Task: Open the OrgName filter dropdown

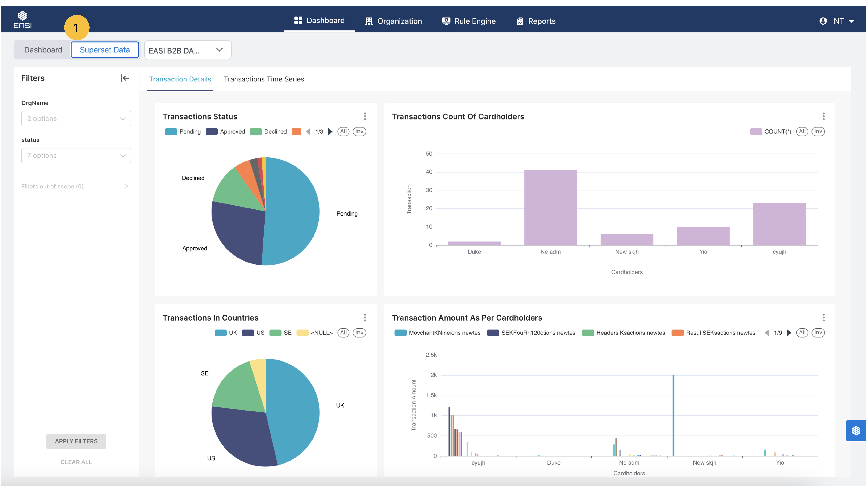Action: tap(76, 118)
